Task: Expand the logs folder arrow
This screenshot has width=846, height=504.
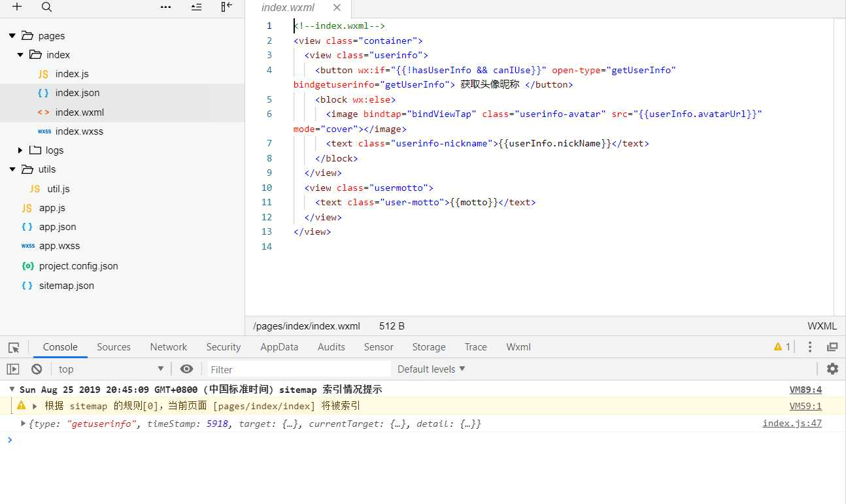Action: (x=21, y=150)
